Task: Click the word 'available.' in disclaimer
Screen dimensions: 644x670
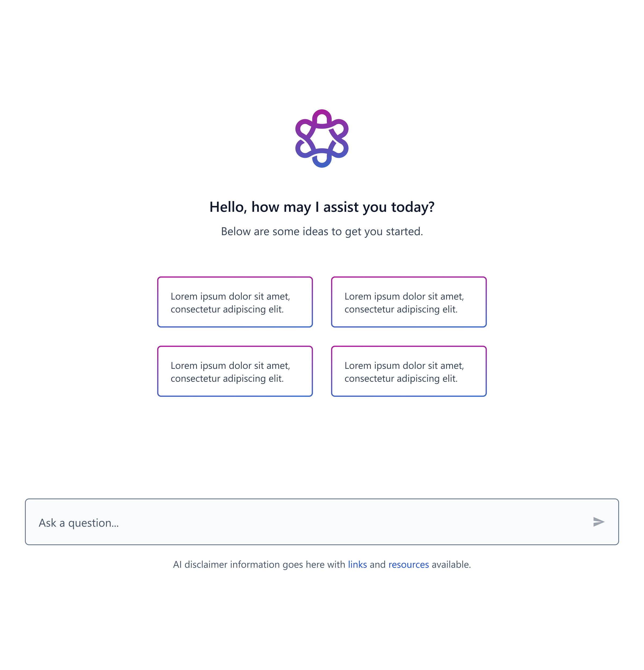Action: tap(451, 564)
